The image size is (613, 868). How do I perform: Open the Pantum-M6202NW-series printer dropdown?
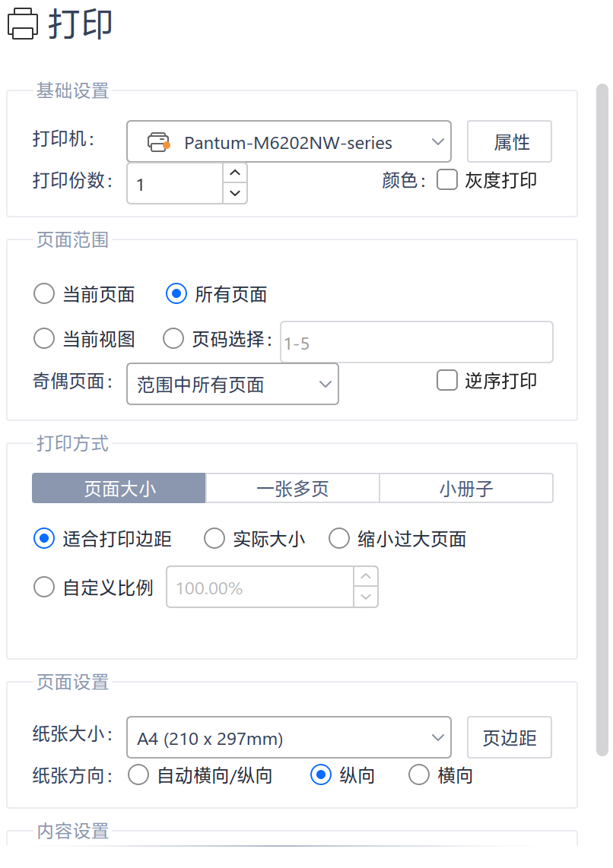click(288, 141)
